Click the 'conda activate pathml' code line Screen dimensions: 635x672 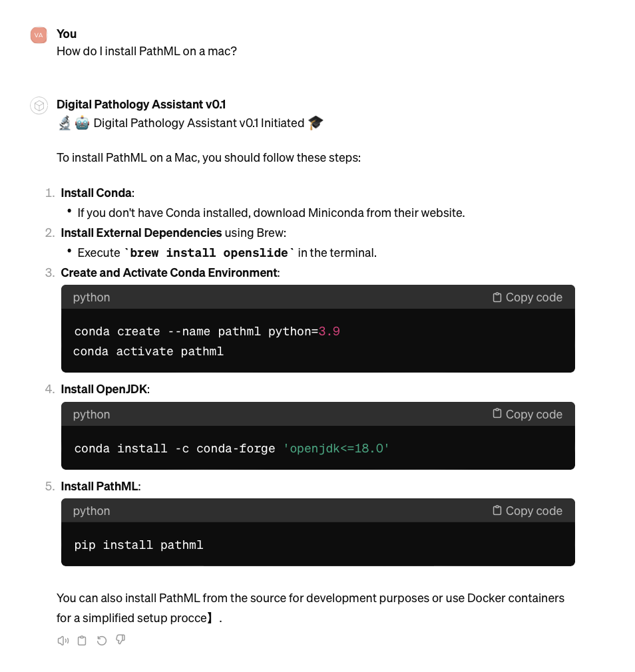coord(148,351)
